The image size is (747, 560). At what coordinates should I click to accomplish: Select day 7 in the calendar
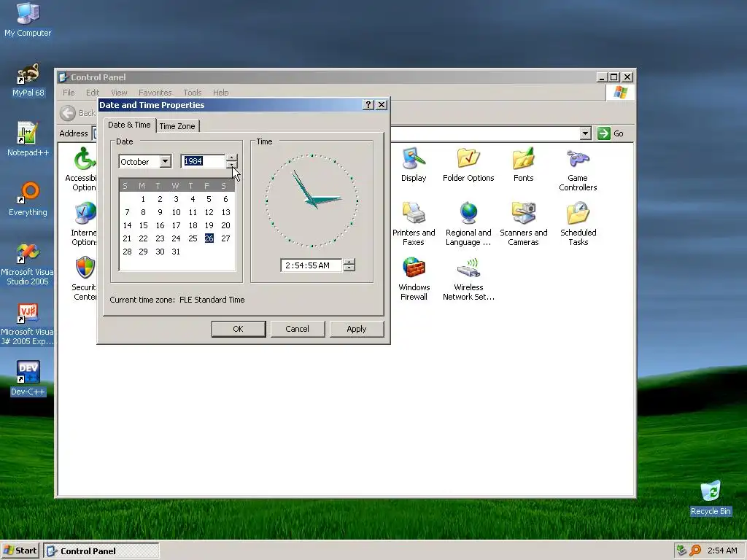click(127, 212)
